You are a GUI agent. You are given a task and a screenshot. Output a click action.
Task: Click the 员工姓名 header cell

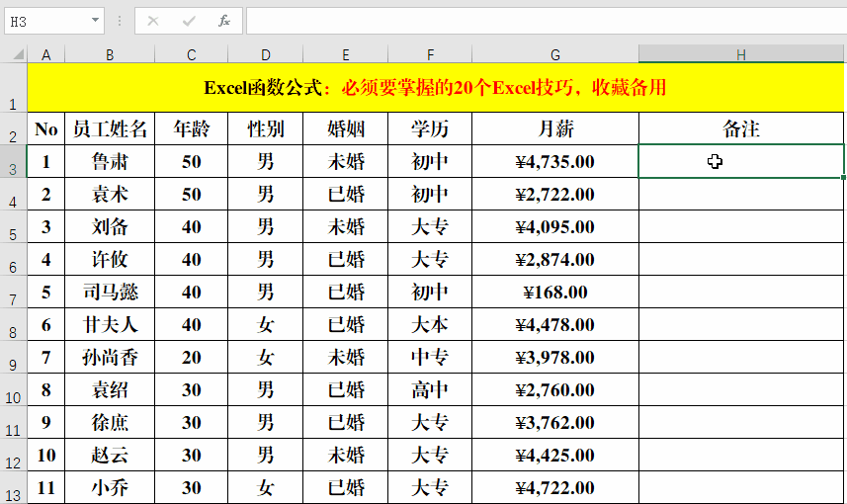pyautogui.click(x=110, y=128)
